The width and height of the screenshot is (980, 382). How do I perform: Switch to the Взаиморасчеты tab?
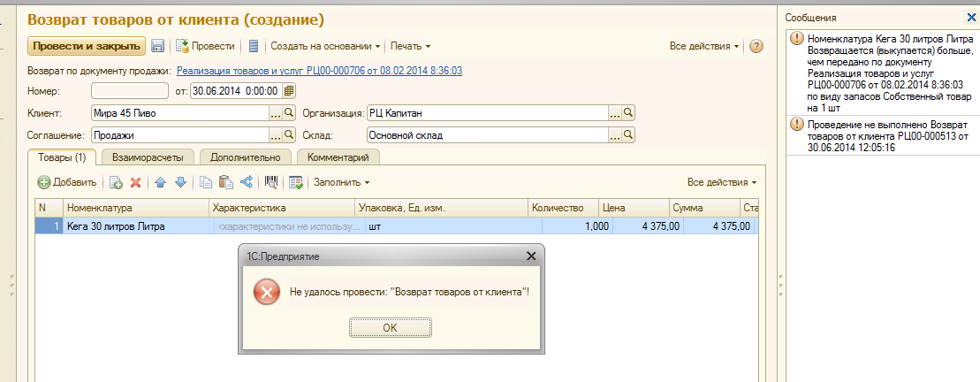(148, 157)
